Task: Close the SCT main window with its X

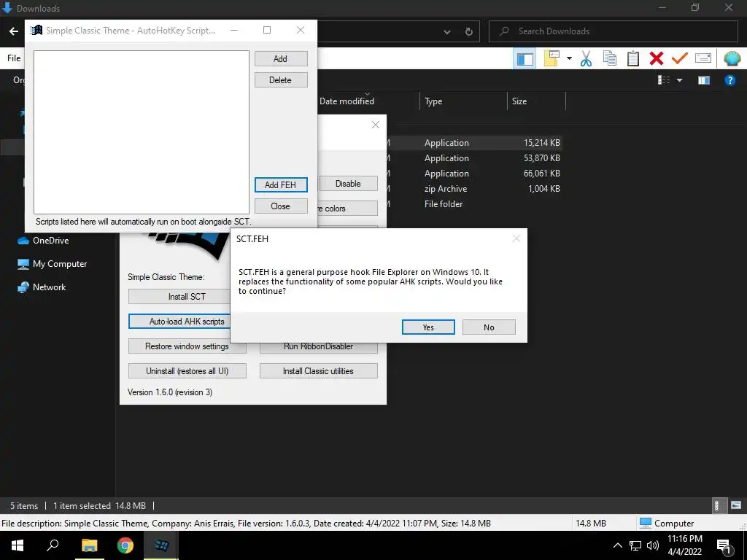Action: click(376, 125)
